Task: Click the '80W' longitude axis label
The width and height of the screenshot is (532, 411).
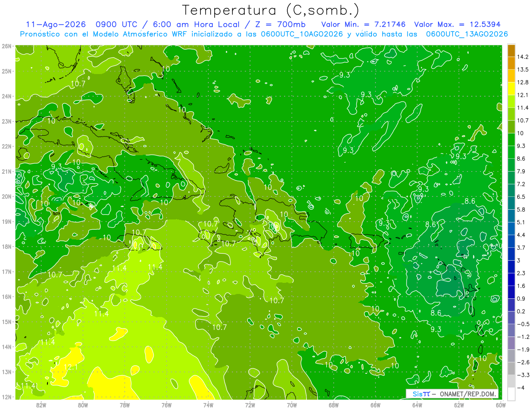Action: (x=83, y=405)
